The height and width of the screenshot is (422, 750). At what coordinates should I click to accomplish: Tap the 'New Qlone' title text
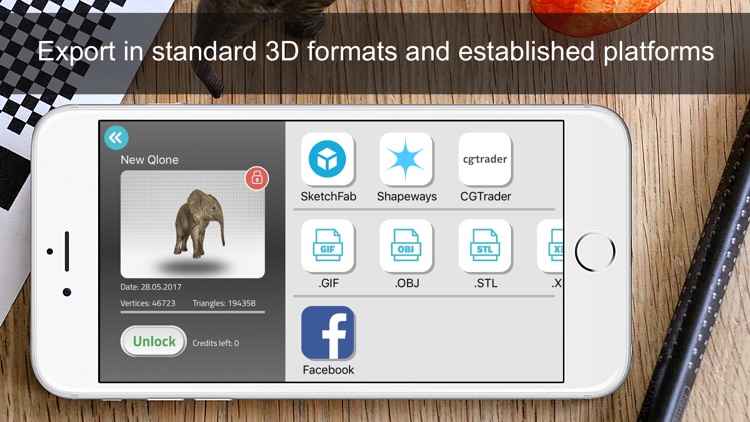pos(149,160)
